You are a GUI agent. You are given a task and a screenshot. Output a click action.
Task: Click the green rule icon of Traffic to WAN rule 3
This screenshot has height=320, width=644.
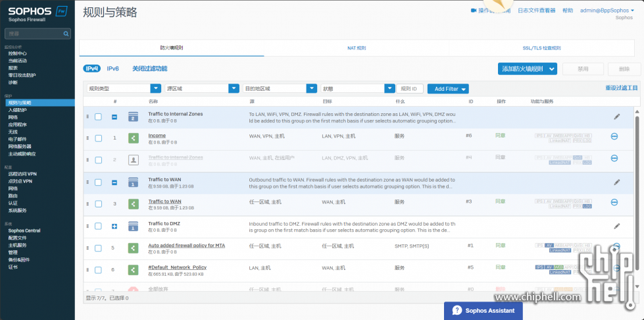click(133, 204)
